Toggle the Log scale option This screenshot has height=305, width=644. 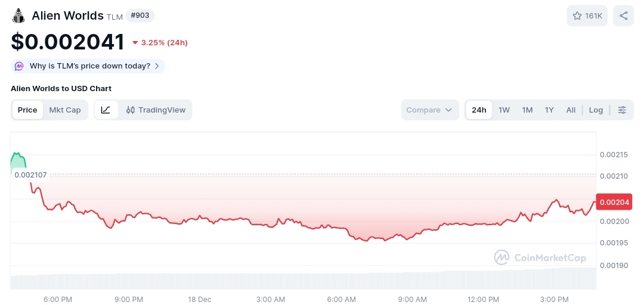[x=596, y=110]
